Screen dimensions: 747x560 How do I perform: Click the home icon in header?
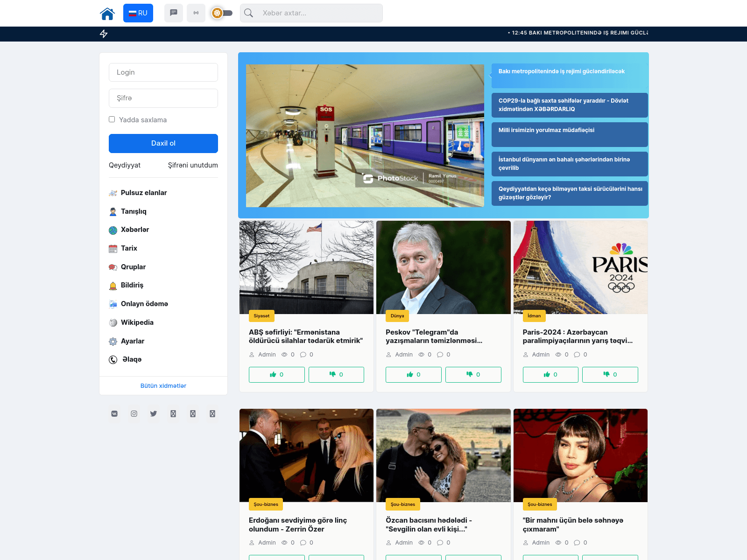(107, 14)
